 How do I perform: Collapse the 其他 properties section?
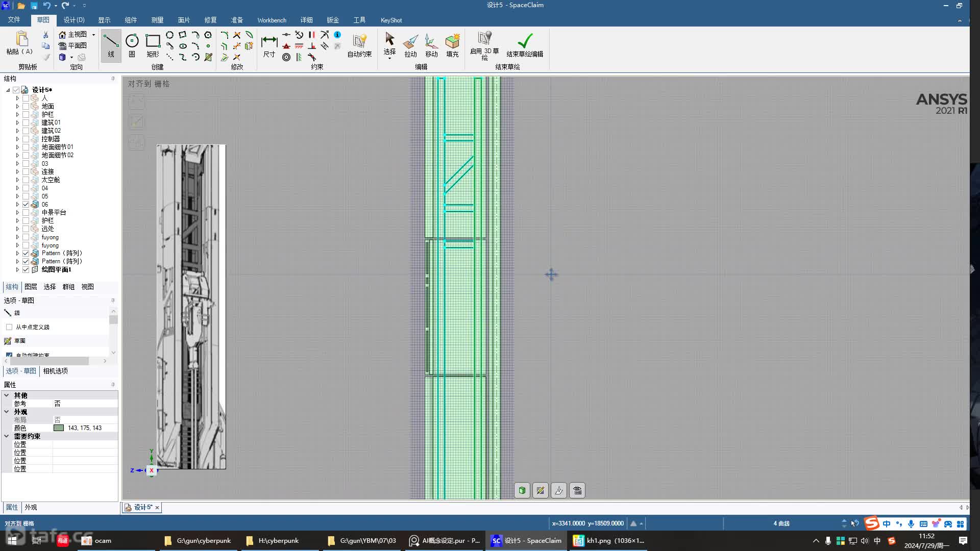click(x=7, y=395)
